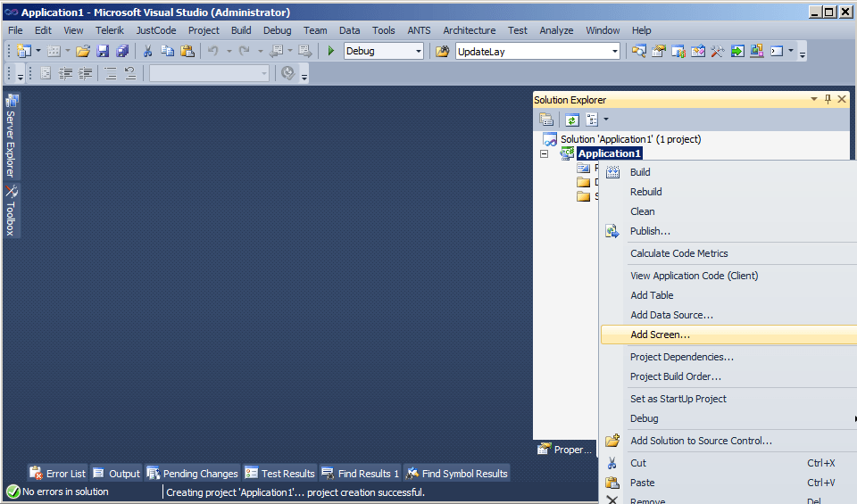Click the Save disk icon
857x504 pixels.
click(x=103, y=52)
